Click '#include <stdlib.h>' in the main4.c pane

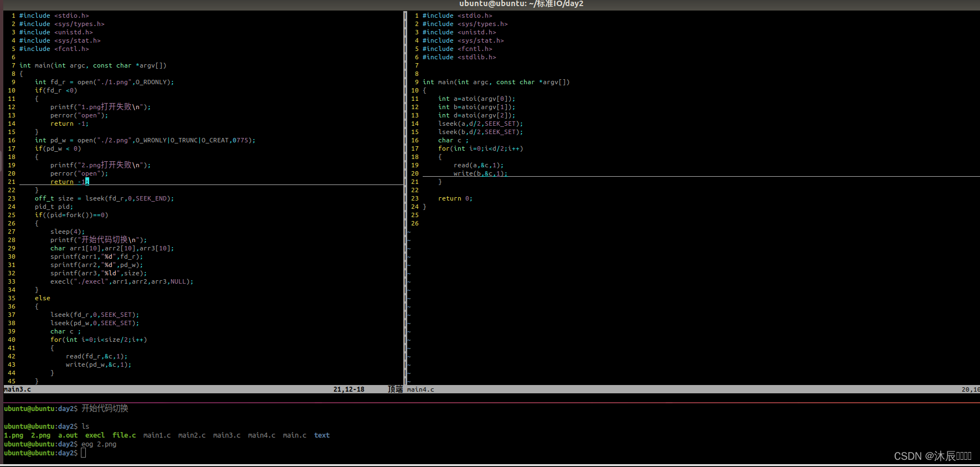click(x=459, y=57)
